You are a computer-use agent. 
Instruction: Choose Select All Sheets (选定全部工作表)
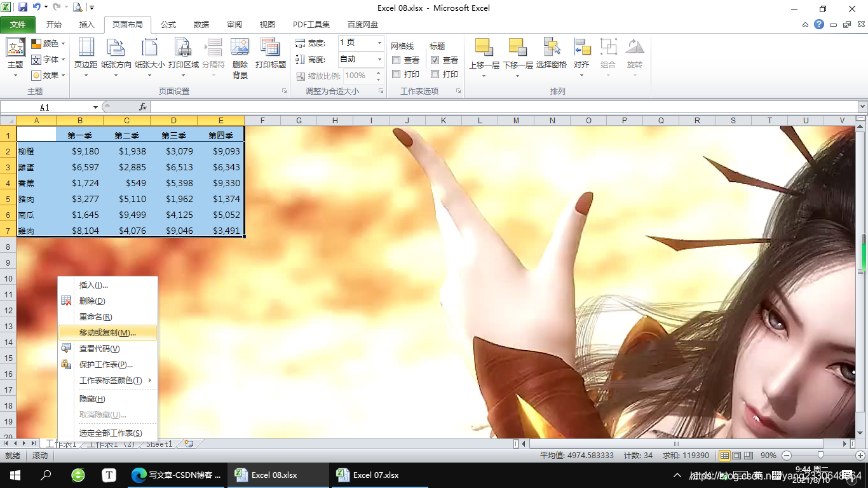click(x=107, y=433)
